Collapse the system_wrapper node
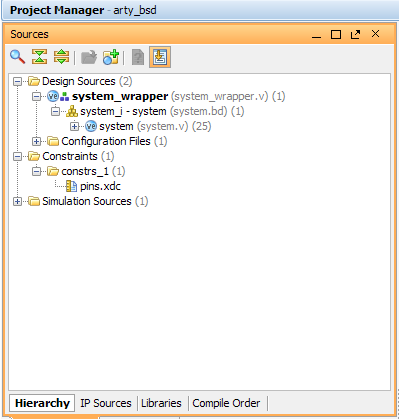 36,96
